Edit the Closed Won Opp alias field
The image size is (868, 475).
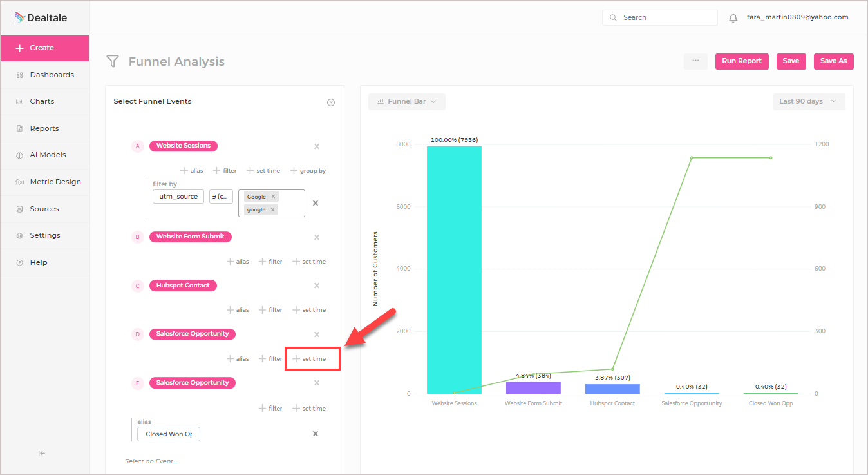point(169,434)
